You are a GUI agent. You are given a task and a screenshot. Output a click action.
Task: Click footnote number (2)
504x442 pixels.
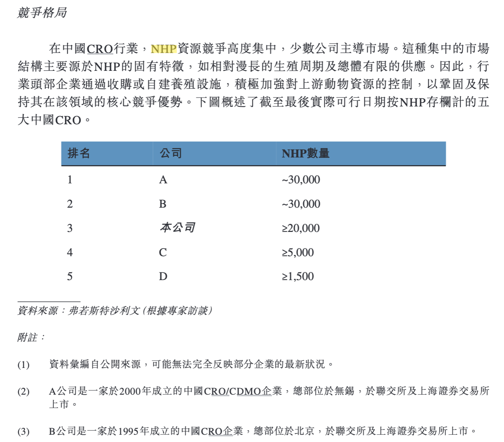click(23, 391)
